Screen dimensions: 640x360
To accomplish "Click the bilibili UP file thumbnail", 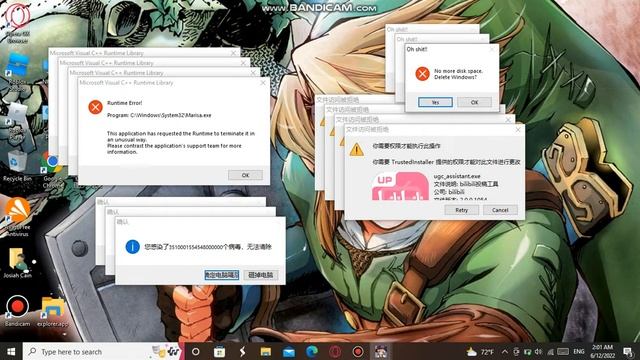I will pyautogui.click(x=400, y=186).
